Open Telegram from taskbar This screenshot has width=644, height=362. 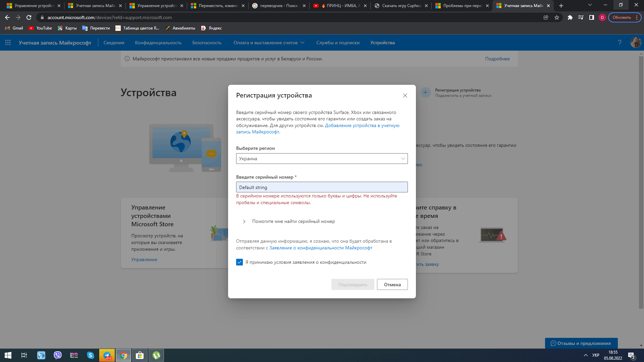107,355
